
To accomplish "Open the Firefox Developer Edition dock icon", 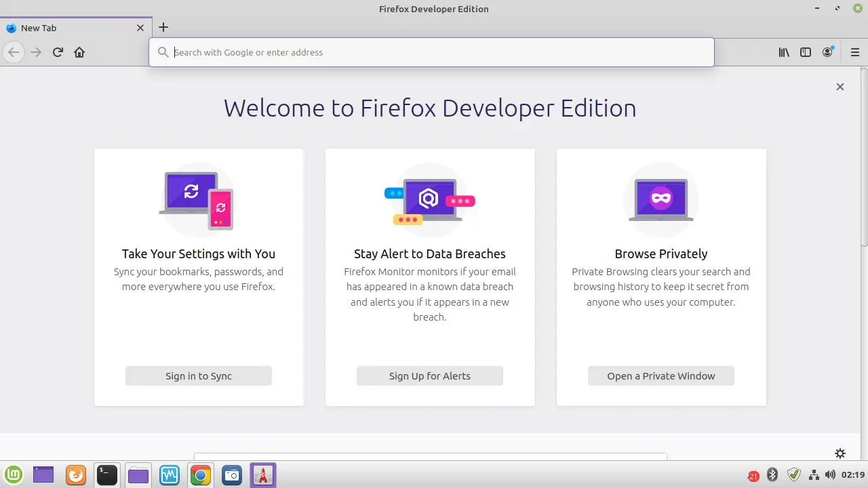I will [263, 474].
